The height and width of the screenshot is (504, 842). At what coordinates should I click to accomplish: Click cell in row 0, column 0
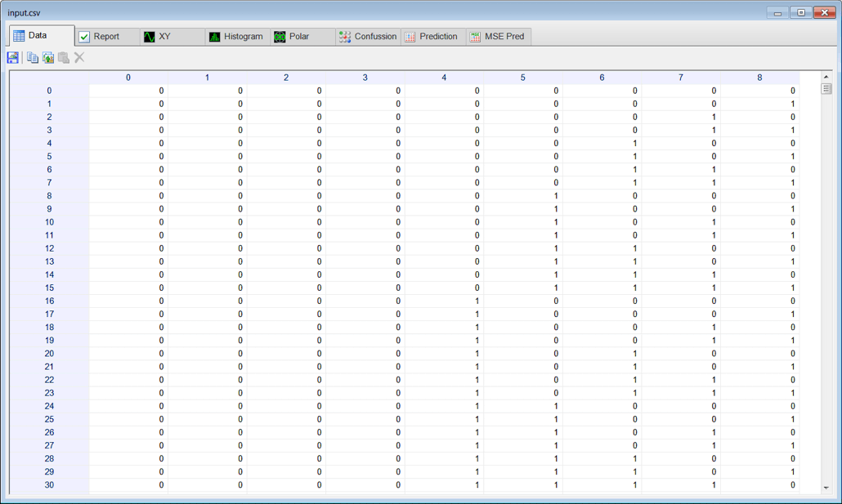(128, 91)
